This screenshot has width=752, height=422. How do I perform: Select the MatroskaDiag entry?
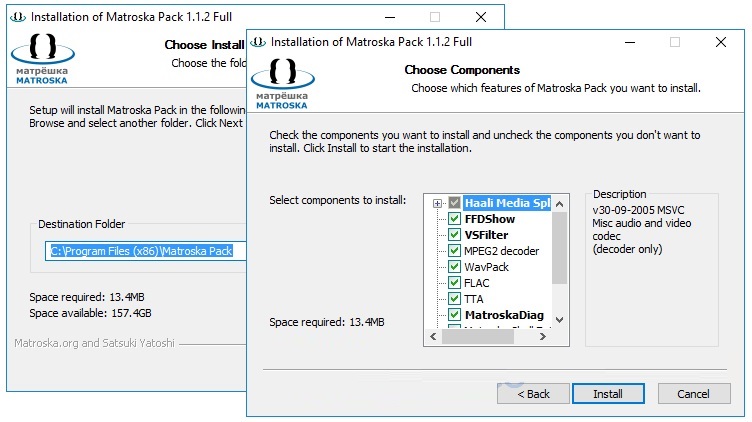(x=504, y=315)
